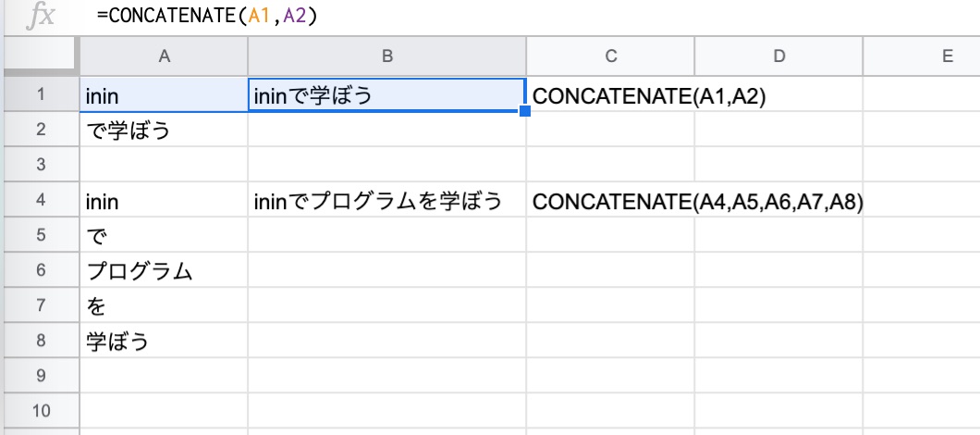The image size is (980, 435).
Task: Select cell A7 containing を
Action: tap(165, 305)
